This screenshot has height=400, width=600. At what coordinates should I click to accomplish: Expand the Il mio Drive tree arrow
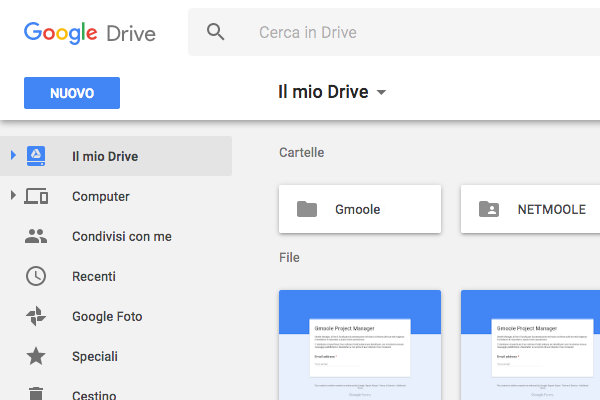pyautogui.click(x=12, y=156)
